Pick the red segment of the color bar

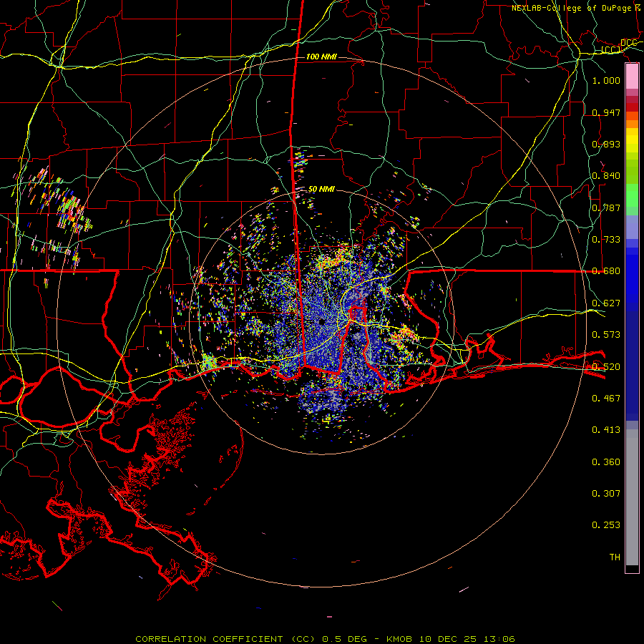pos(632,107)
